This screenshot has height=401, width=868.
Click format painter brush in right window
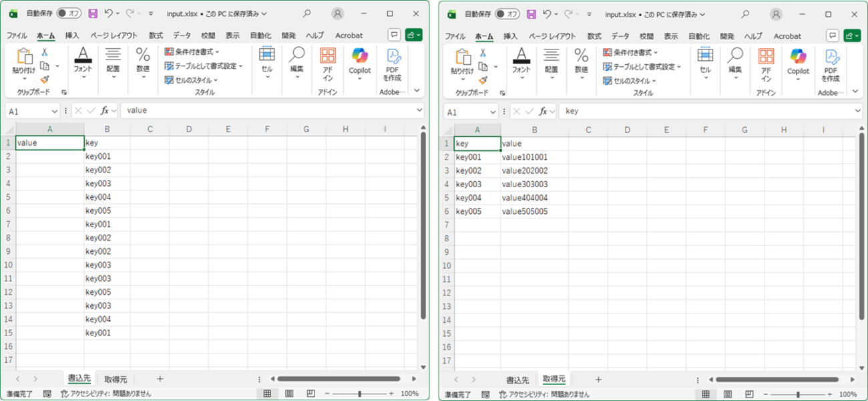pyautogui.click(x=483, y=80)
